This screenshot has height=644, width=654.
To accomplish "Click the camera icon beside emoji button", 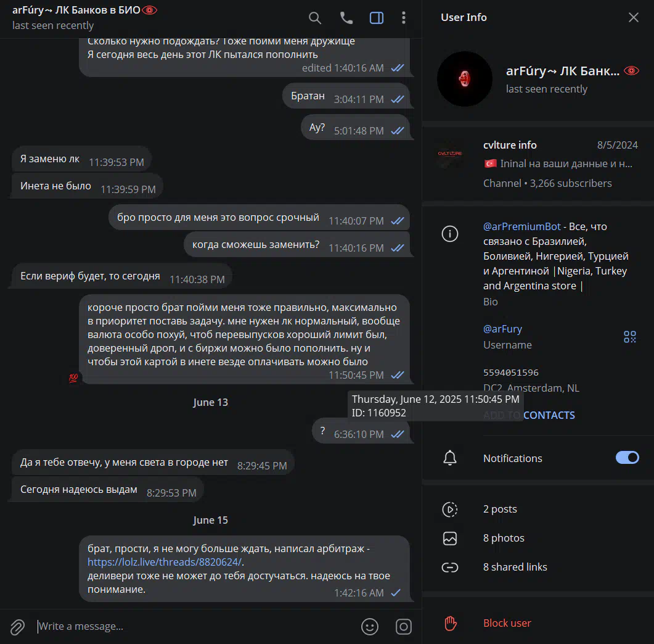I will coord(403,627).
